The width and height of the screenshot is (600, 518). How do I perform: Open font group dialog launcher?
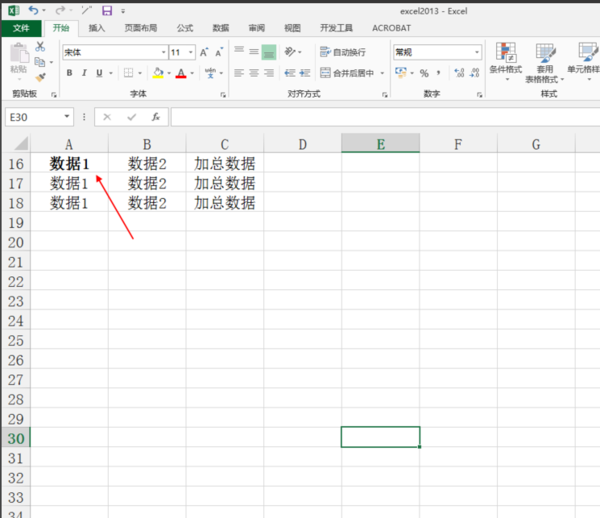point(223,94)
